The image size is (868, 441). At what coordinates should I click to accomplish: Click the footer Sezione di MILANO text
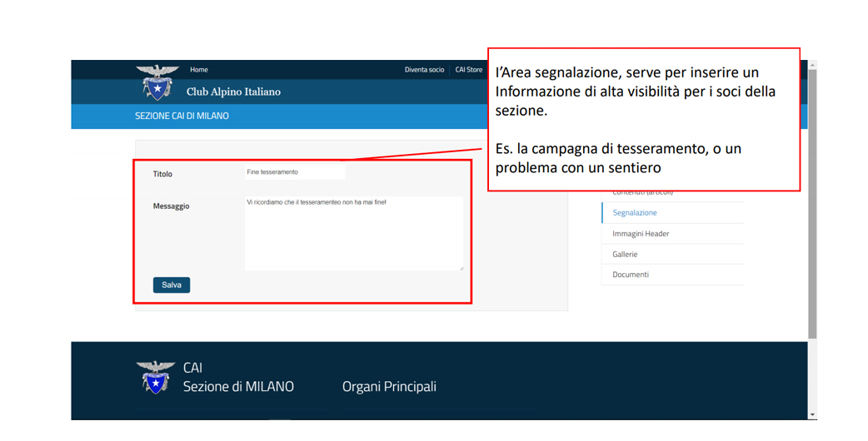238,387
